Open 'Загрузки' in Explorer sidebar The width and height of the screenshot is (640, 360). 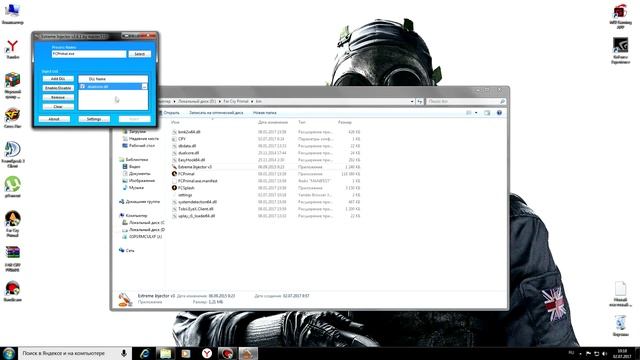pos(137,131)
